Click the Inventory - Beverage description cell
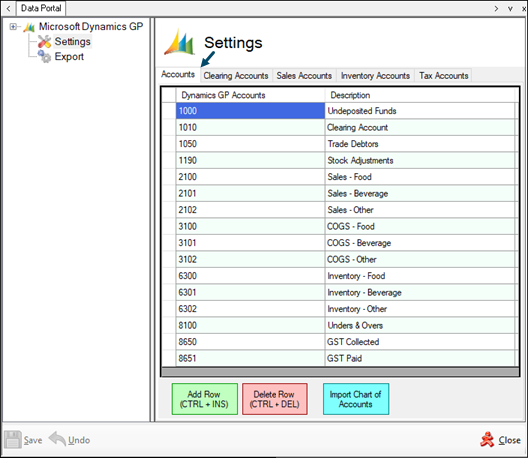Image resolution: width=528 pixels, height=458 pixels. [420, 292]
